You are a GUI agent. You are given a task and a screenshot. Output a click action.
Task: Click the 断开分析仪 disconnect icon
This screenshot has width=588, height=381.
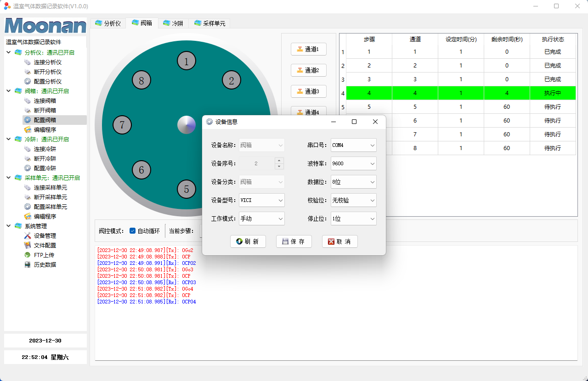click(28, 72)
